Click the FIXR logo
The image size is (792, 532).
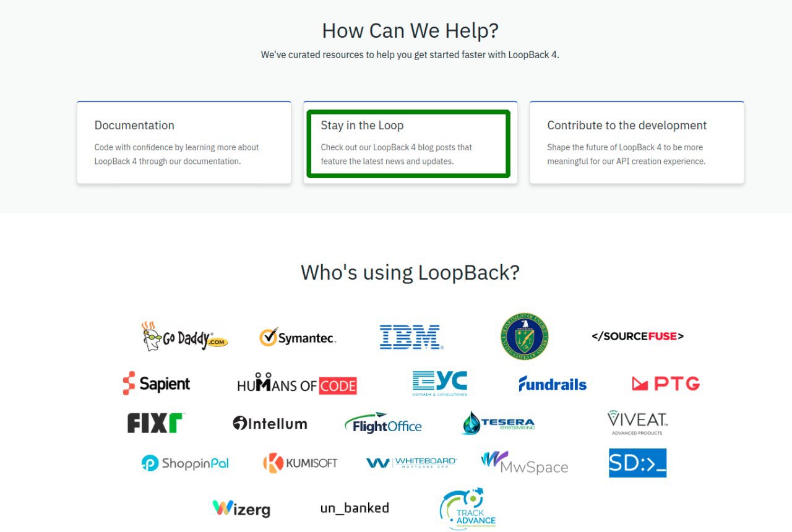156,423
